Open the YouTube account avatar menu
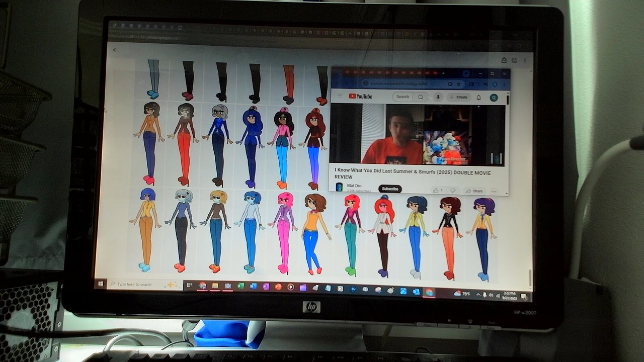The image size is (644, 362). pyautogui.click(x=494, y=98)
